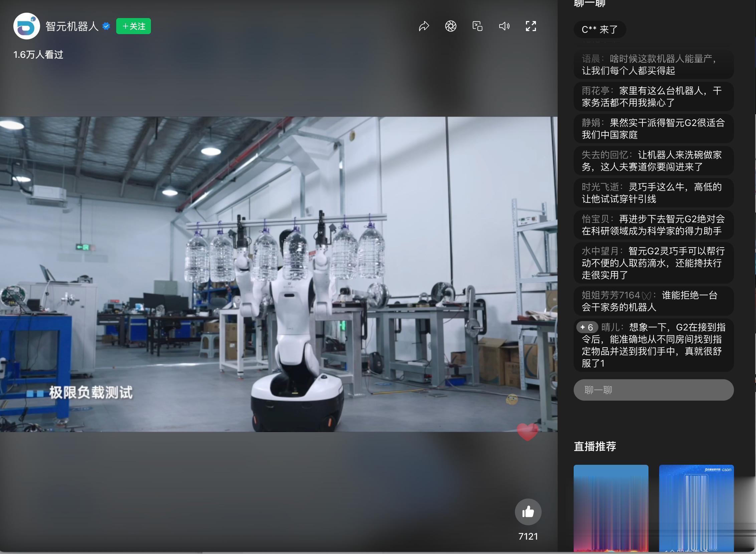Click the thumbs-up like button
The image size is (756, 554).
pos(528,512)
